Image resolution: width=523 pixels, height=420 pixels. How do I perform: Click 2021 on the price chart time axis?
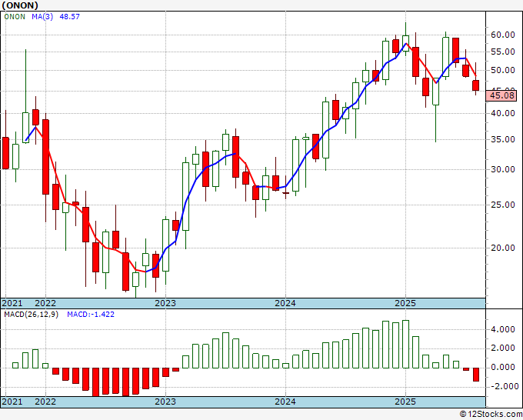(12, 303)
